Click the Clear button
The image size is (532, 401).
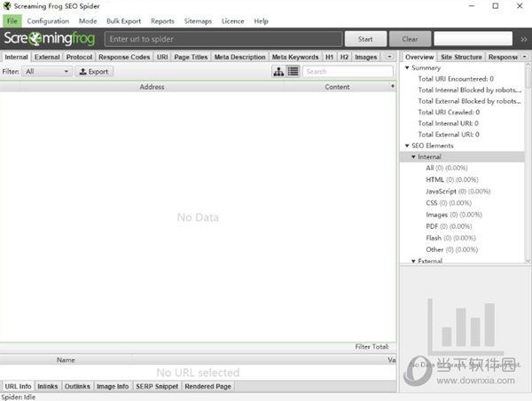pos(410,39)
